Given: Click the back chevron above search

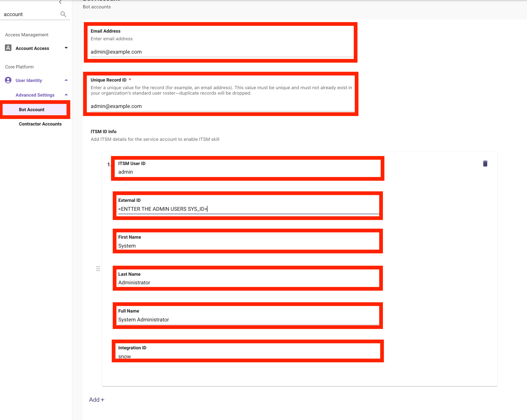Looking at the screenshot, I should click(60, 2).
